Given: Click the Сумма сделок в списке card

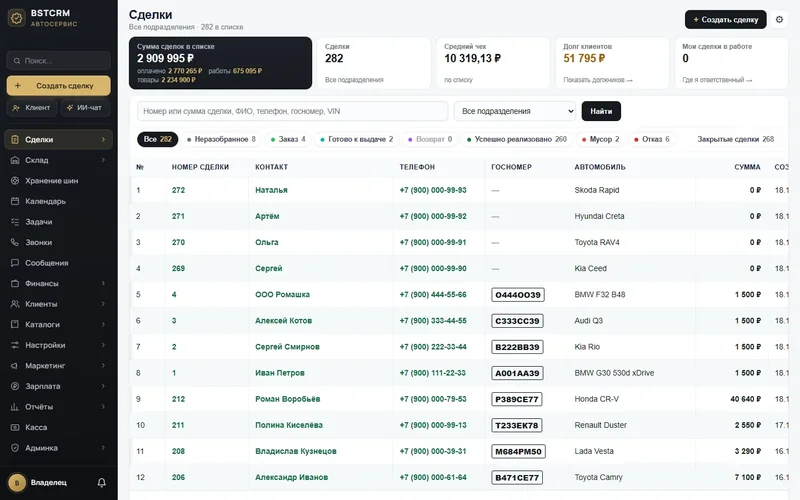Looking at the screenshot, I should 220,63.
